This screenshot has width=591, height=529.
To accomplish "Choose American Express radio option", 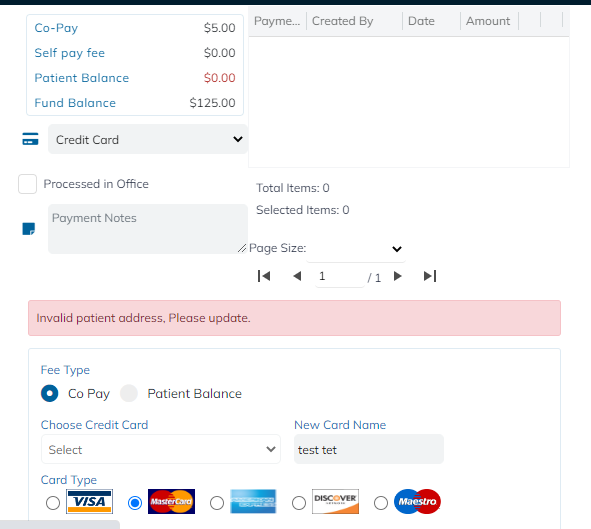I will pyautogui.click(x=217, y=503).
